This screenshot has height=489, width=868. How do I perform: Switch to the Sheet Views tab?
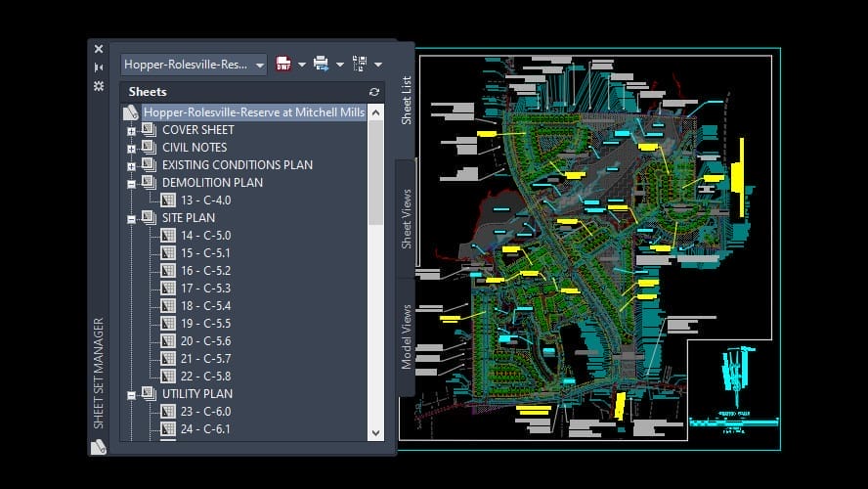407,219
